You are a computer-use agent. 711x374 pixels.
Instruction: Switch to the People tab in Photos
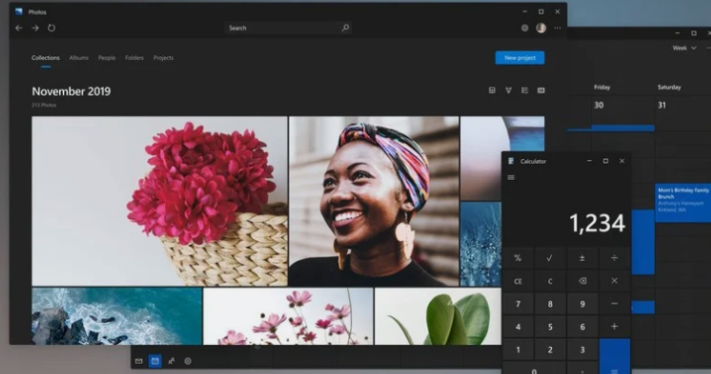coord(107,58)
